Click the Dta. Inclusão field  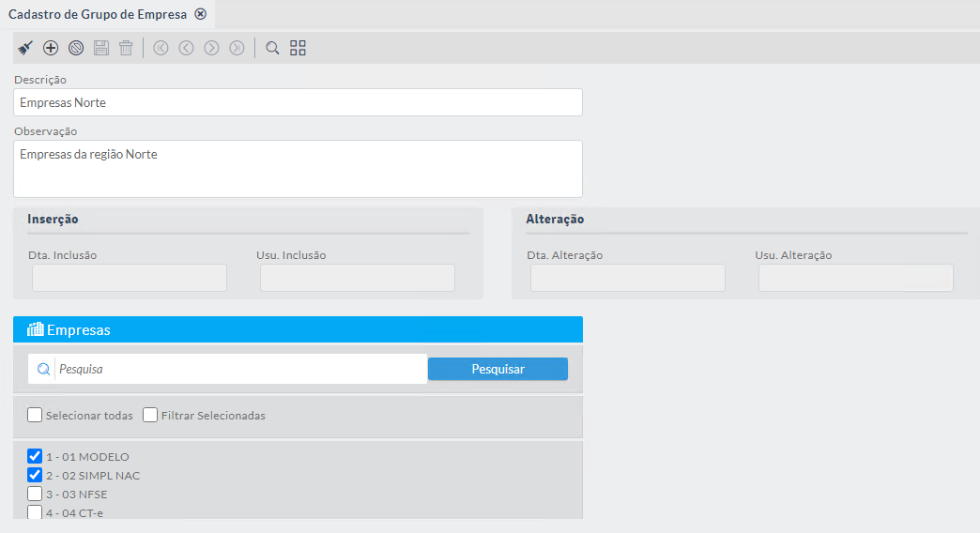pyautogui.click(x=130, y=278)
